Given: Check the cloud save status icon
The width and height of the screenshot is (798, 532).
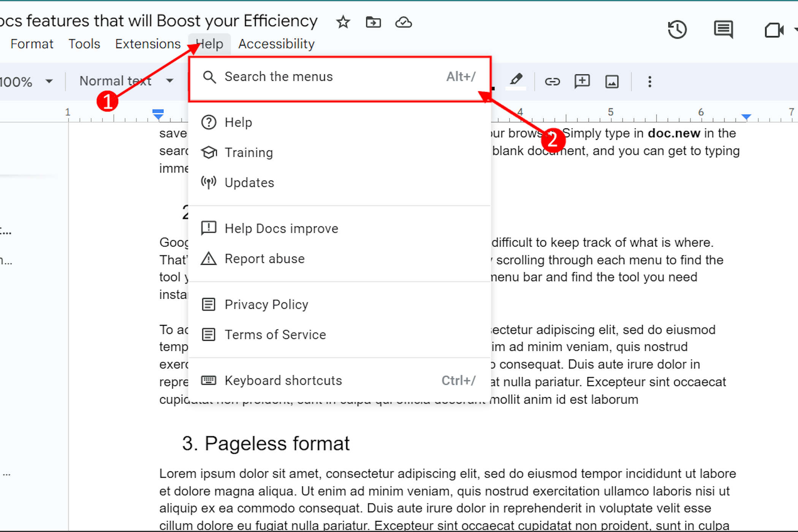Looking at the screenshot, I should 403,22.
